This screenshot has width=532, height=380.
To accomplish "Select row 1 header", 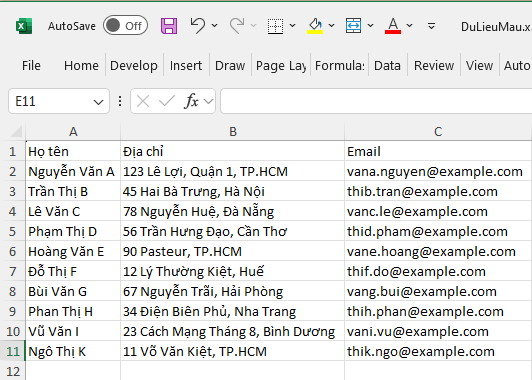I will coord(13,151).
